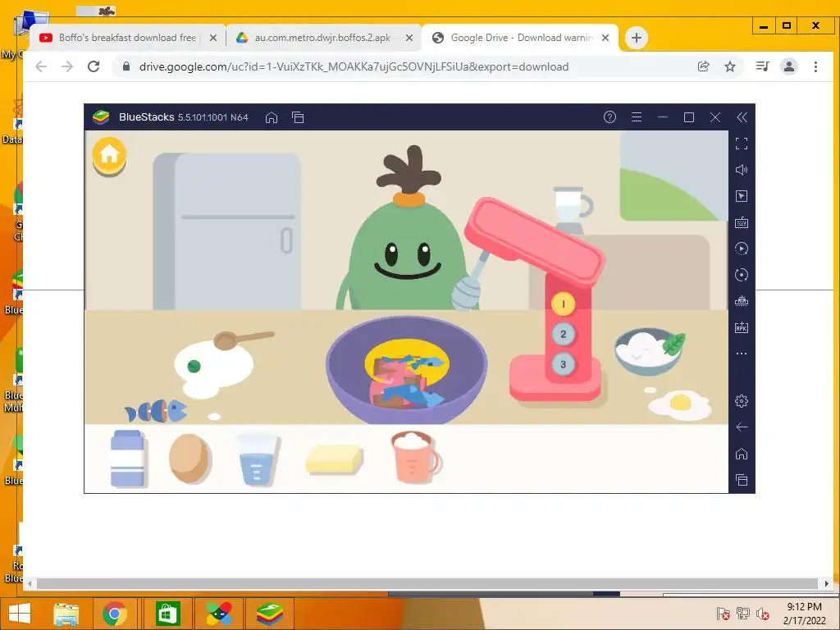Select mixer speed 2 button
Screen dimensions: 840x630
coord(563,335)
